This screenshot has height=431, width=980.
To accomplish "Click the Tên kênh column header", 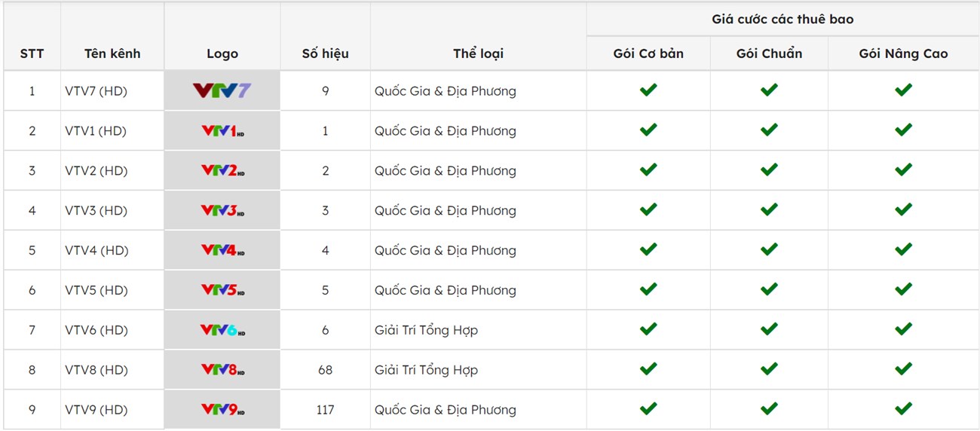I will pyautogui.click(x=112, y=53).
